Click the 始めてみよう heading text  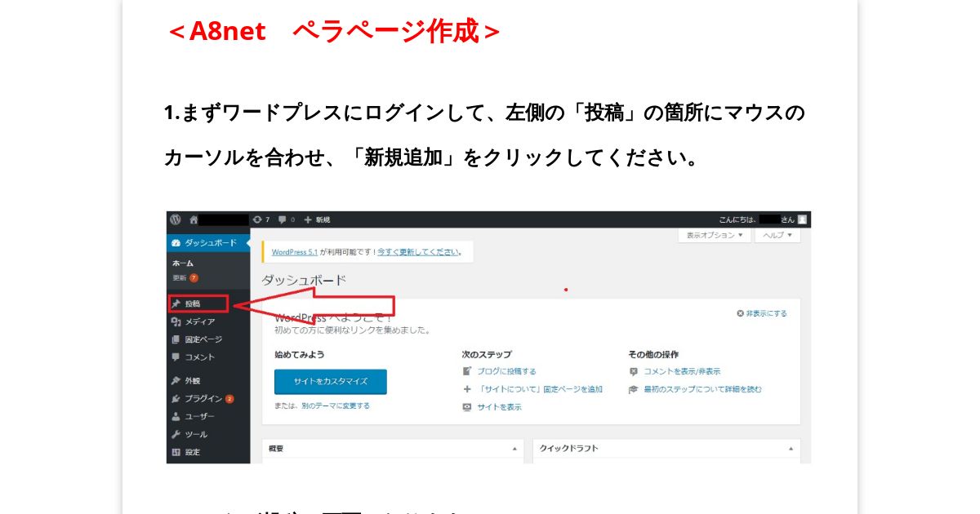(x=300, y=355)
